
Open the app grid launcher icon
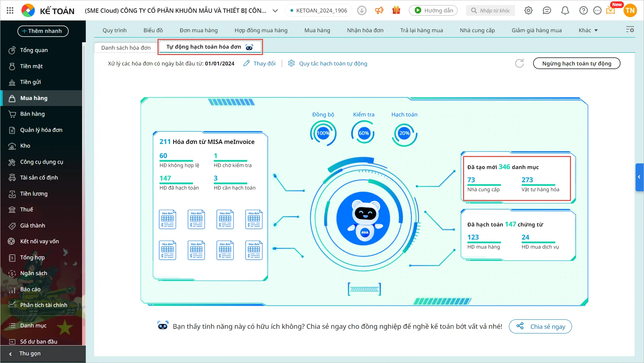point(10,10)
